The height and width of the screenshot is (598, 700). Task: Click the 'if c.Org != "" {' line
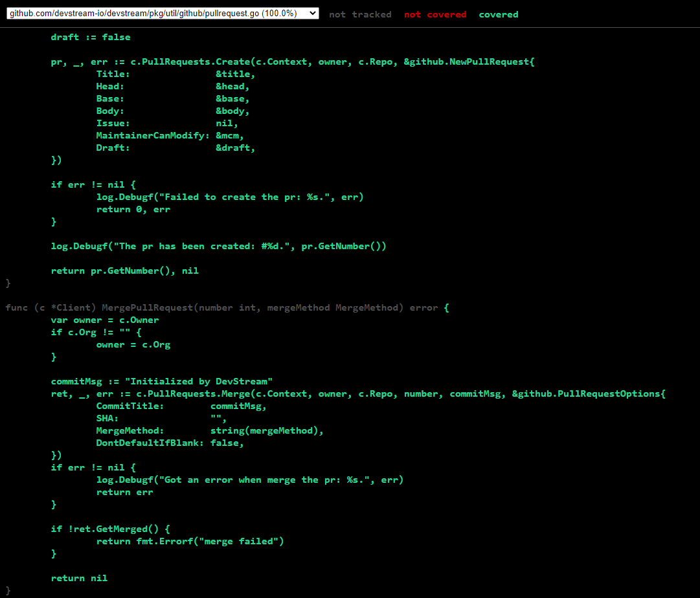click(x=96, y=332)
